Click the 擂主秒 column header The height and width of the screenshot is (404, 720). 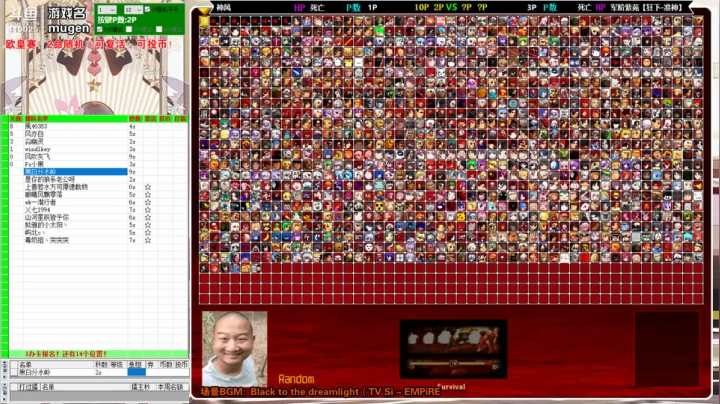(141, 387)
